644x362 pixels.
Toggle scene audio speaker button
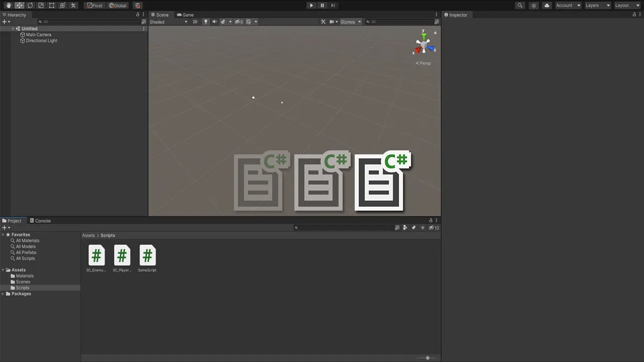214,22
